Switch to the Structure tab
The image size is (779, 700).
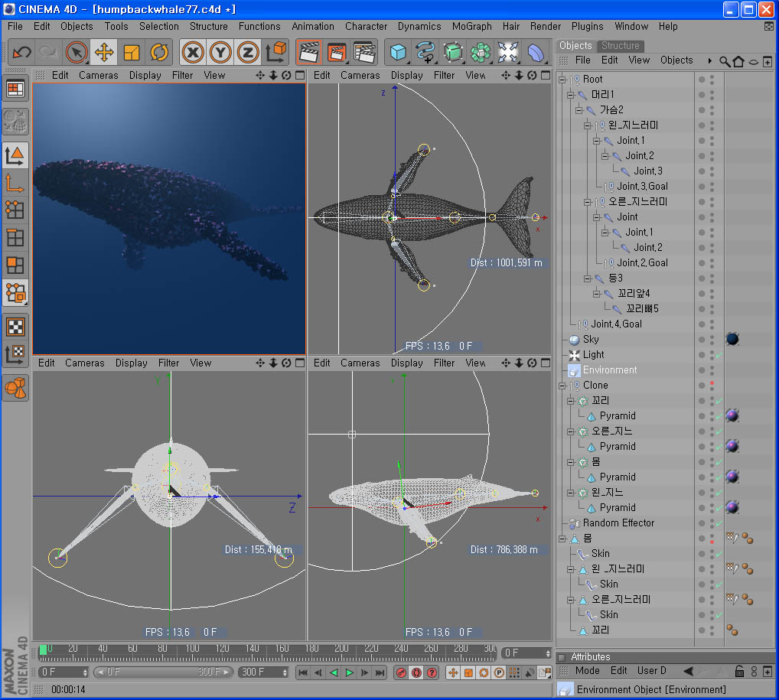click(x=620, y=46)
